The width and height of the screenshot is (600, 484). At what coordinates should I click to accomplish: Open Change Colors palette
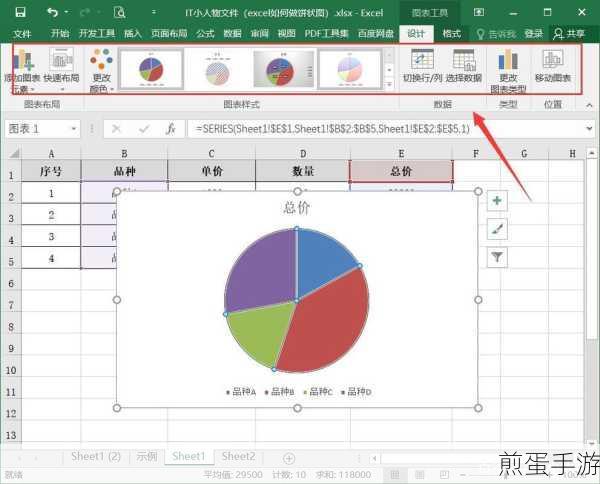101,71
